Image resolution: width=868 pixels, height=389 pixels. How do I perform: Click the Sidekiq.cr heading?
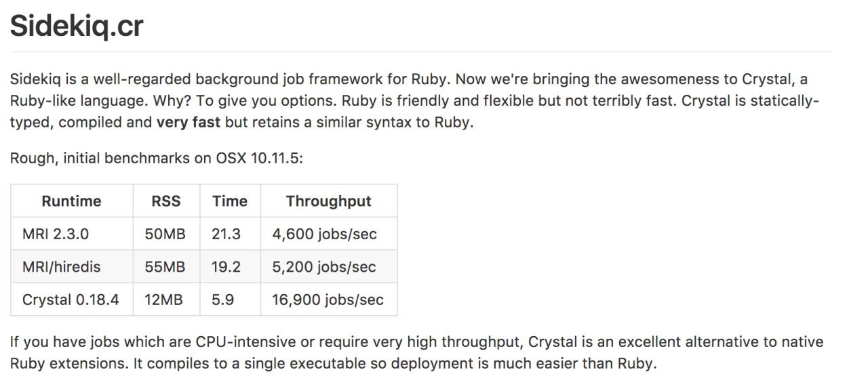[x=77, y=28]
